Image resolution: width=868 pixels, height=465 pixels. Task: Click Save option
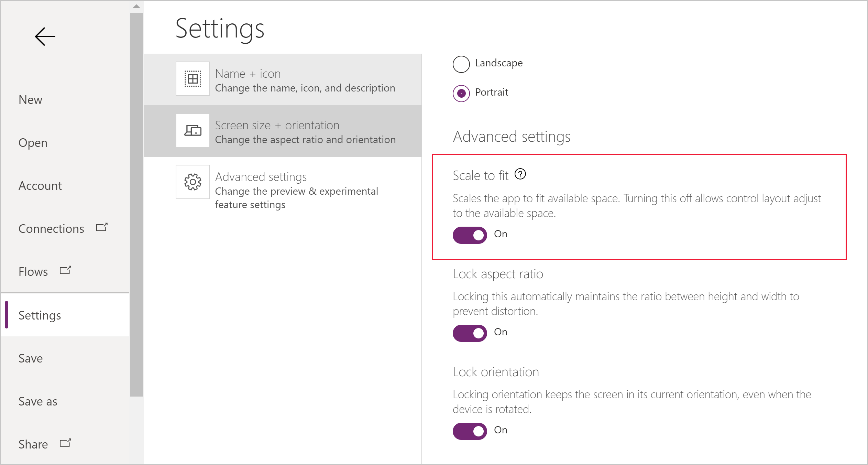pos(31,357)
